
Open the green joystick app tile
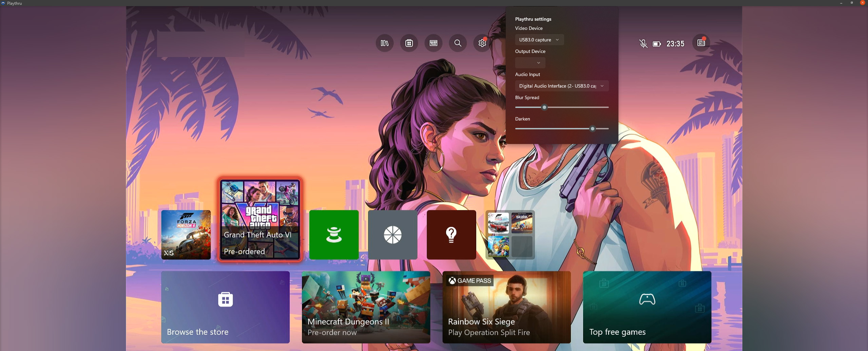tap(334, 235)
